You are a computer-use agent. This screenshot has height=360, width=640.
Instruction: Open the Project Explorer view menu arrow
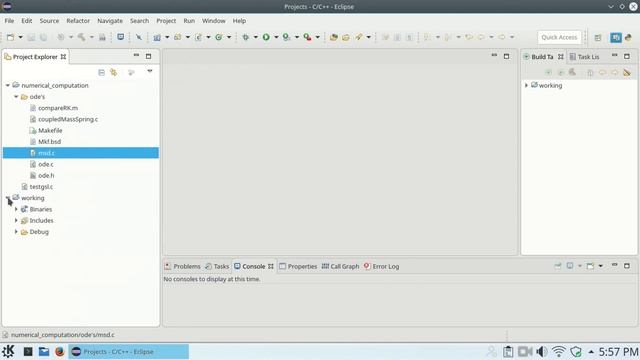pyautogui.click(x=150, y=71)
